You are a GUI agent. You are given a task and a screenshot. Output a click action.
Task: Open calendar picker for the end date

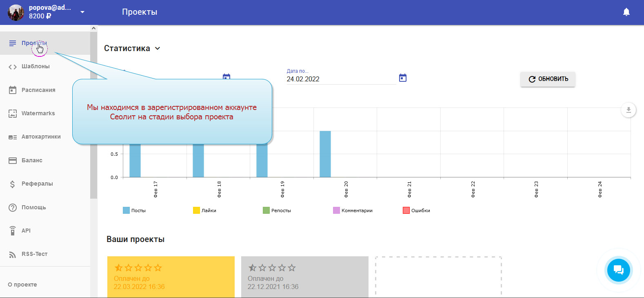click(403, 78)
